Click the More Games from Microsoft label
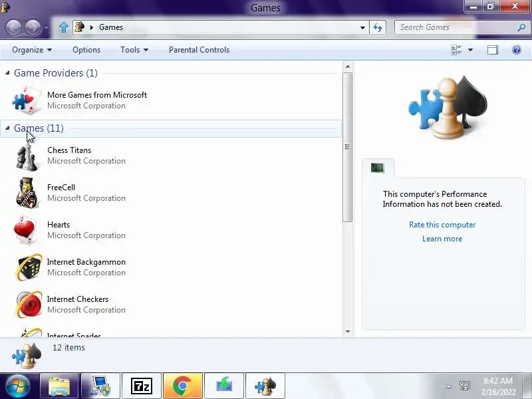This screenshot has height=399, width=532. coord(97,95)
